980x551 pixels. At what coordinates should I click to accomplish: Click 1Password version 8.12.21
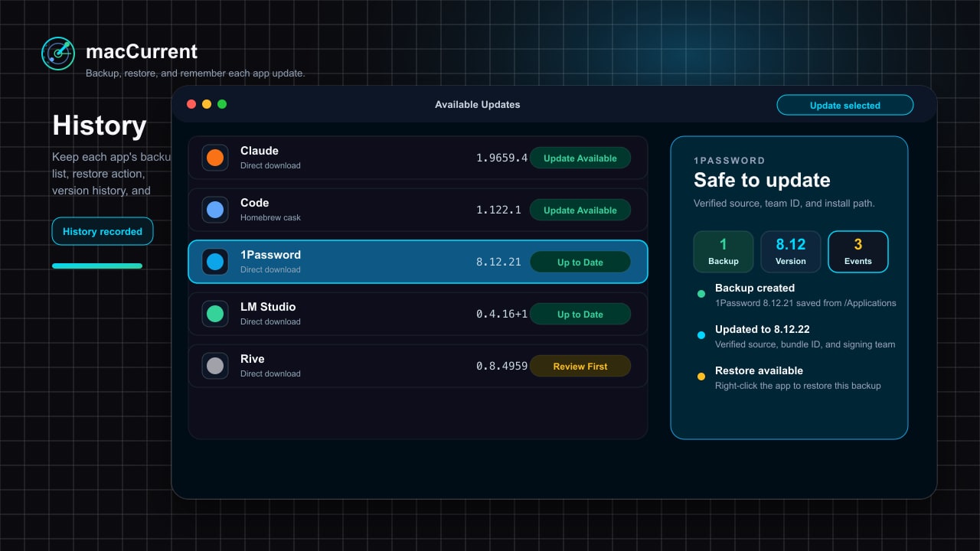[498, 262]
